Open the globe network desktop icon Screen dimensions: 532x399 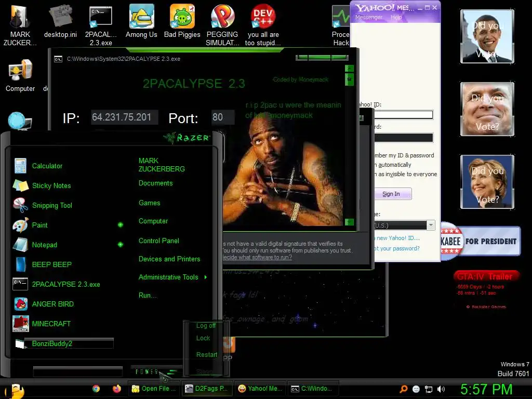pos(19,121)
